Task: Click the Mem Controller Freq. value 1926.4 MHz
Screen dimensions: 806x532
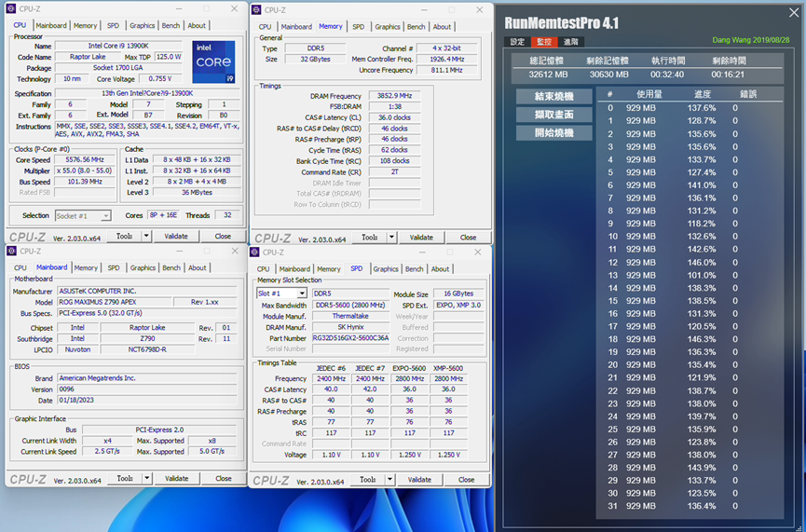Action: (x=446, y=59)
